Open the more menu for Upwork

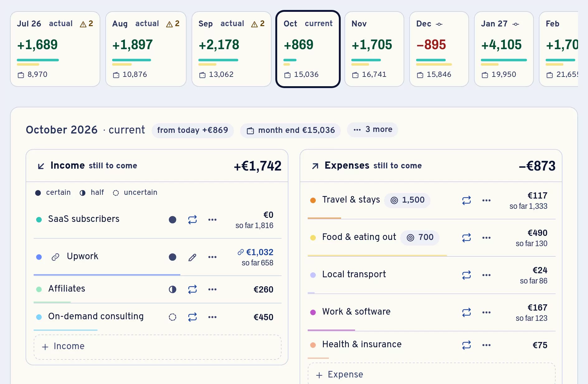(212, 257)
